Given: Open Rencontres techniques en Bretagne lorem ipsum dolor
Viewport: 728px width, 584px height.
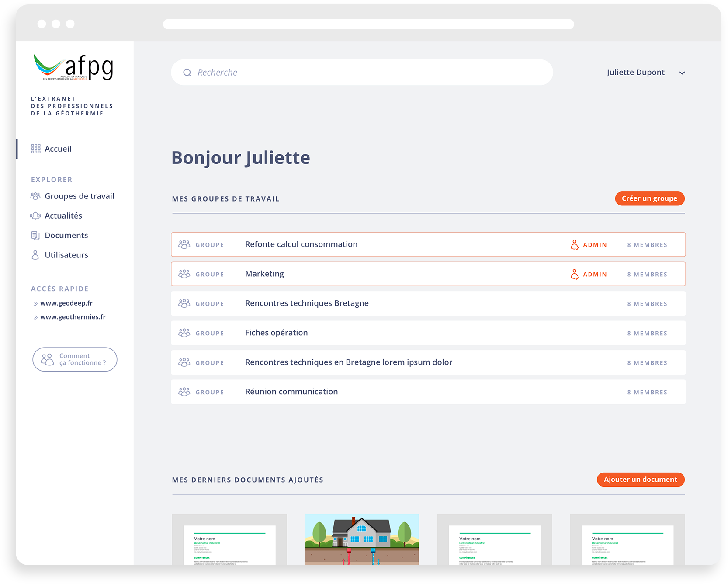Looking at the screenshot, I should pos(428,362).
